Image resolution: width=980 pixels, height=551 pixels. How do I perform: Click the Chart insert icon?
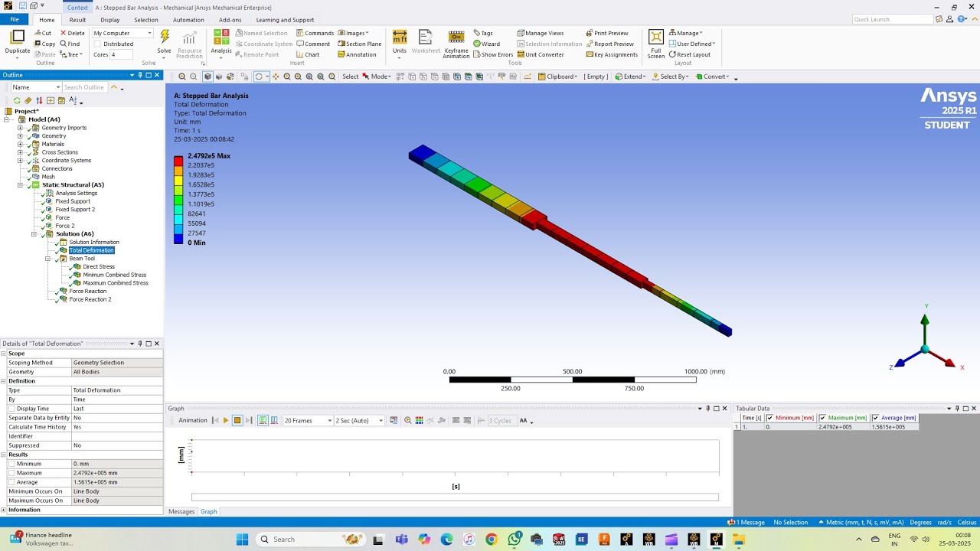(308, 54)
